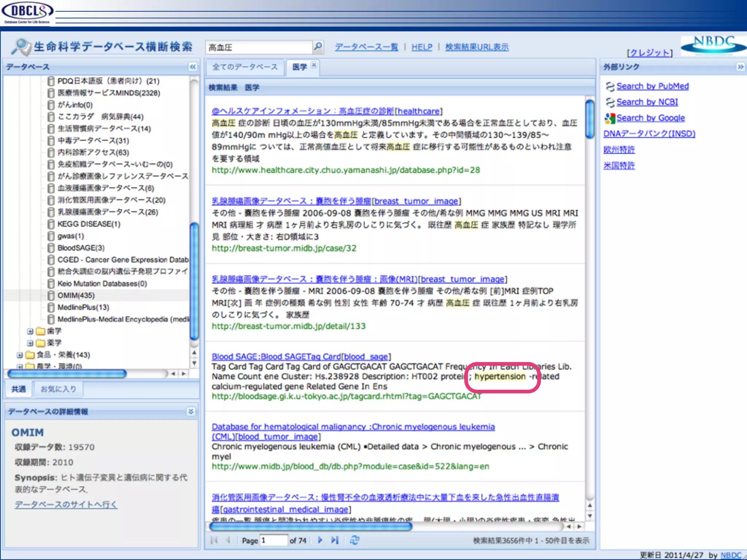Collapse the database details panel

(x=191, y=411)
